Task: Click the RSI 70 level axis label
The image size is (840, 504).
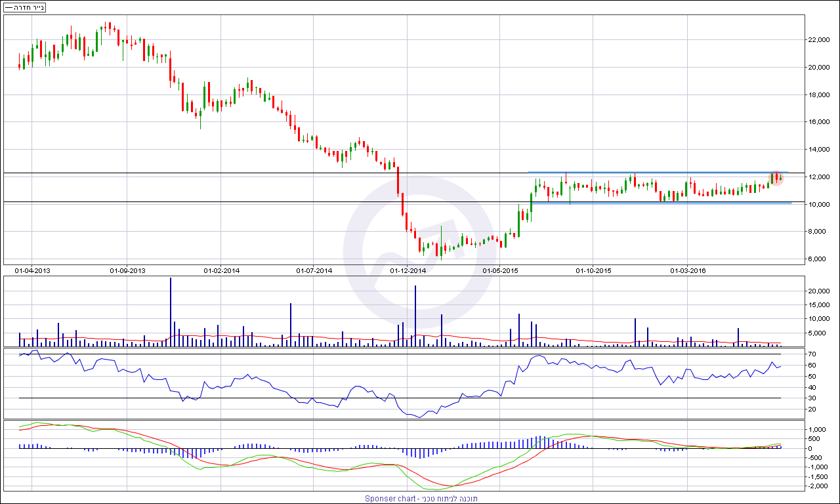Action: pyautogui.click(x=812, y=354)
